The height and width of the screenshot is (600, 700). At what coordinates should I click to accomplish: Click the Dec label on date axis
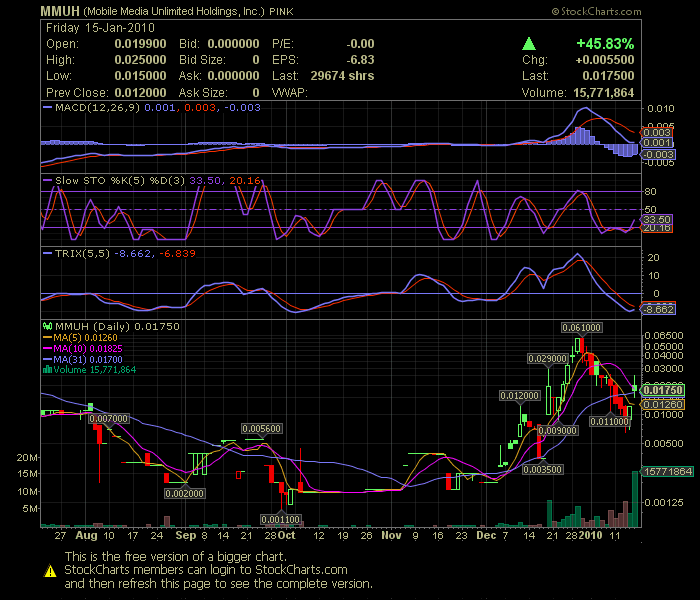(x=484, y=535)
